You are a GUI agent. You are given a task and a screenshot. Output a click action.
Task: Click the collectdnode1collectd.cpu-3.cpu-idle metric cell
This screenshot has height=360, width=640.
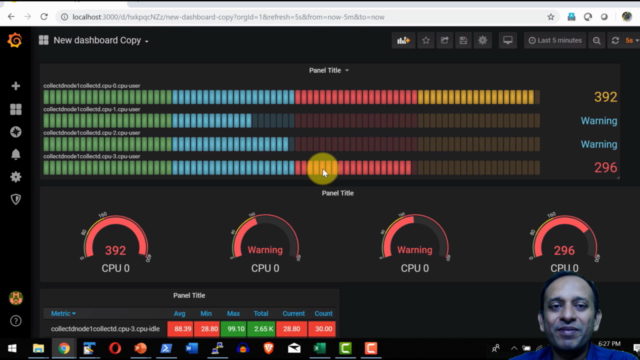coord(105,329)
